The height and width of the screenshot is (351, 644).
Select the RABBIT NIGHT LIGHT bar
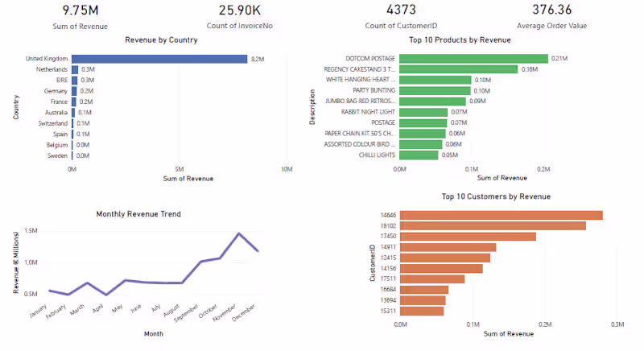pyautogui.click(x=423, y=112)
